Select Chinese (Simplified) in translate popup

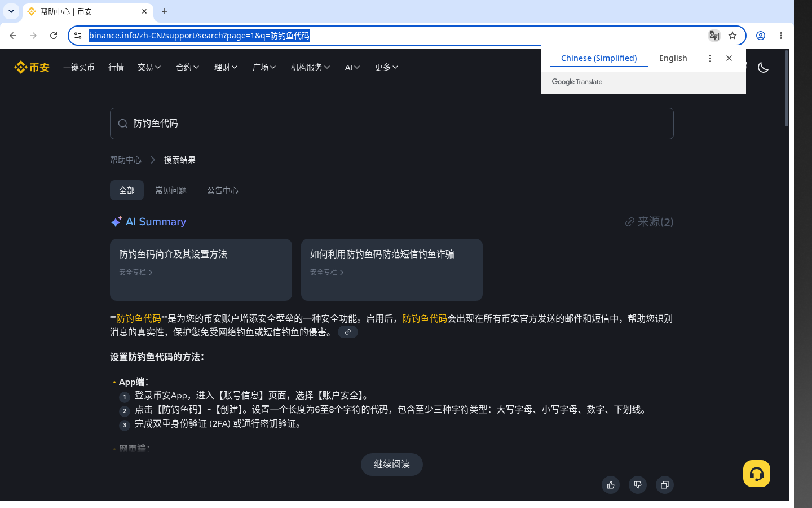pos(599,58)
